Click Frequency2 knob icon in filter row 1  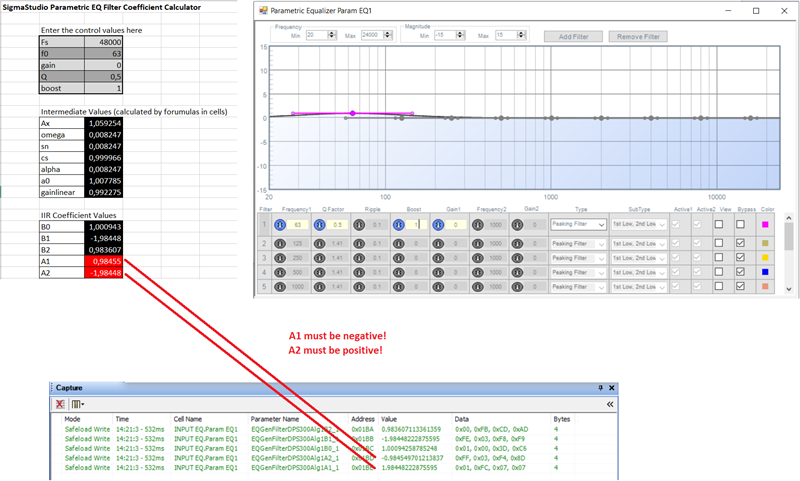(x=478, y=224)
